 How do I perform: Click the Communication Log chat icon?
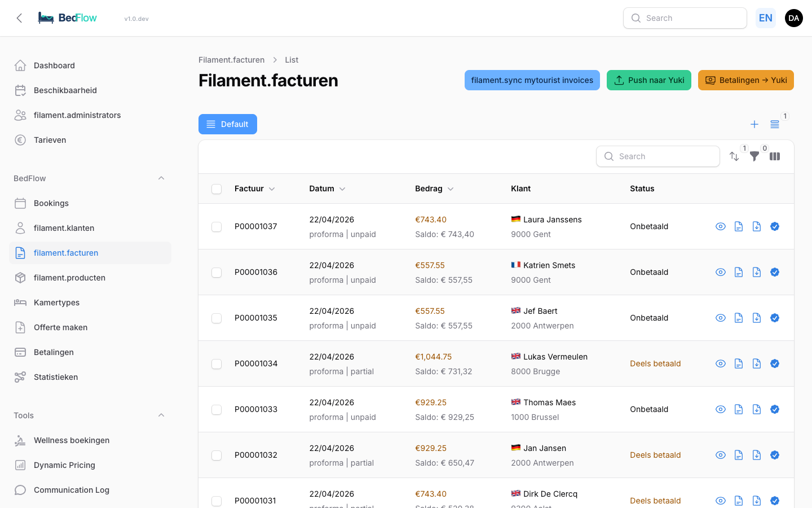(20, 490)
